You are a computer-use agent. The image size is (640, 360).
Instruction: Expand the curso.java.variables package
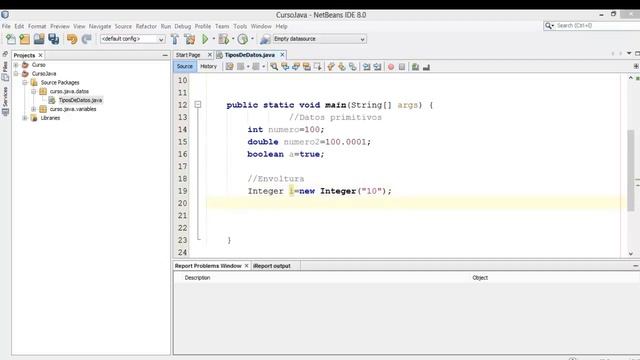point(34,109)
